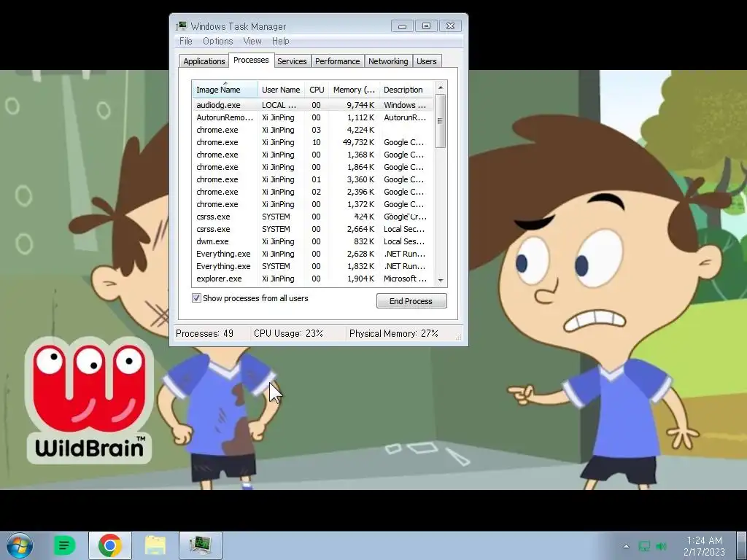Select the AutorunRemo... process row

tap(313, 117)
